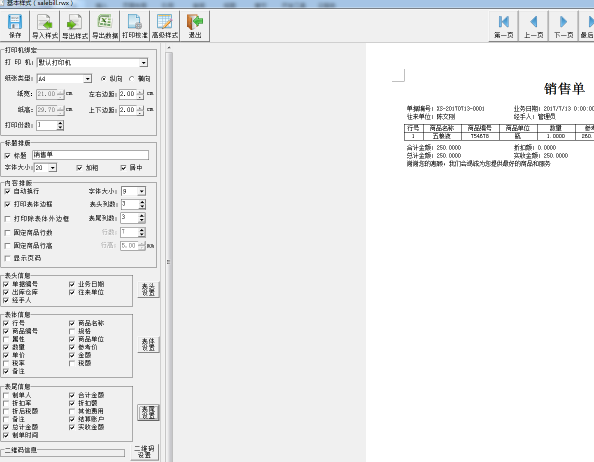Click the 退出 exit icon
The width and height of the screenshot is (594, 462).
(195, 26)
